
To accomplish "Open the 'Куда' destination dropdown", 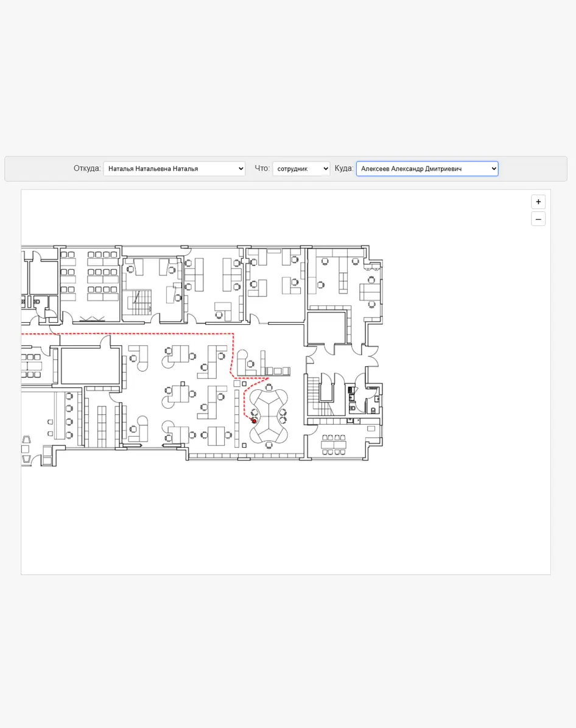I will (x=427, y=169).
